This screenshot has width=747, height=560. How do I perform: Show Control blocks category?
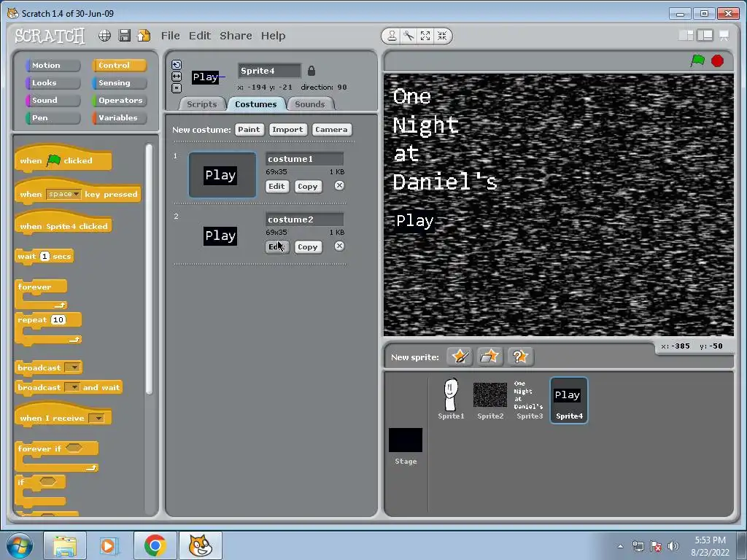click(x=119, y=65)
